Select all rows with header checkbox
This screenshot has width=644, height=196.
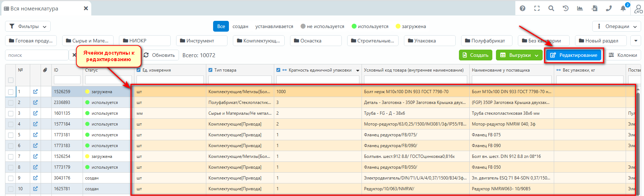pos(11,80)
